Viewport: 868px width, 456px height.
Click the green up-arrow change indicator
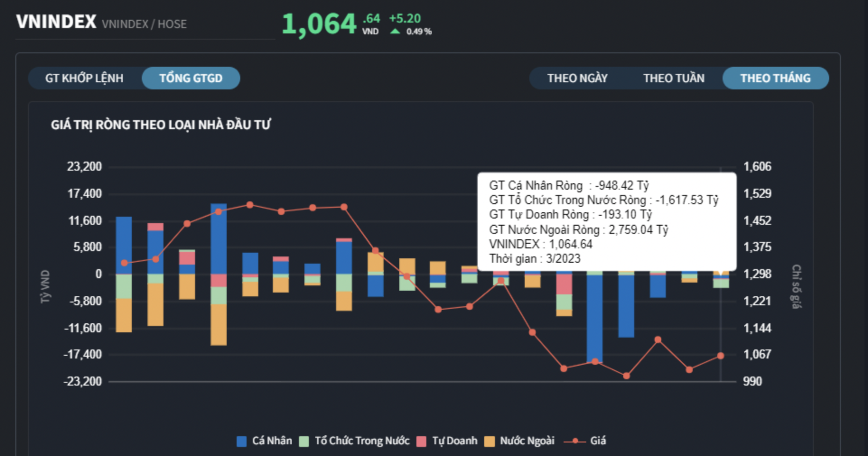tap(395, 32)
